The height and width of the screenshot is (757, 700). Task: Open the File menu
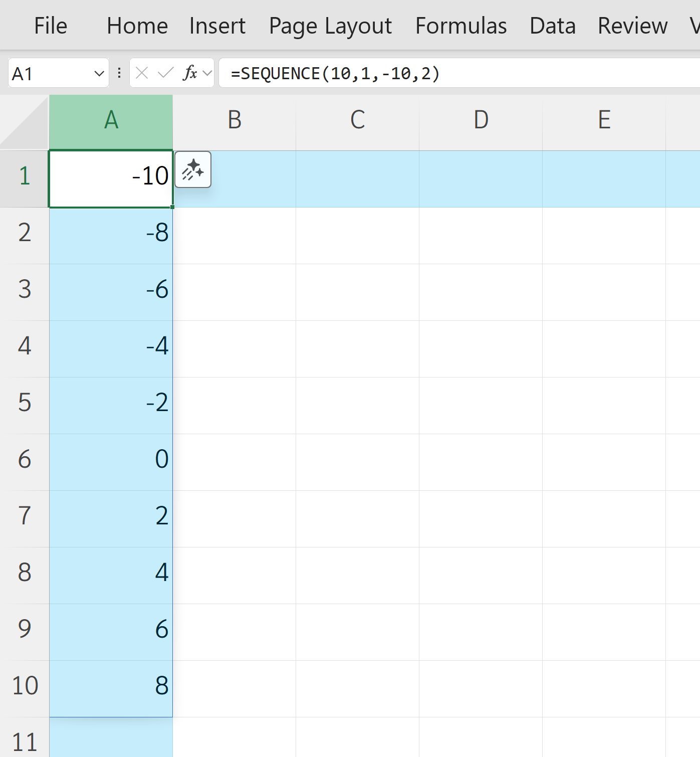pos(50,25)
